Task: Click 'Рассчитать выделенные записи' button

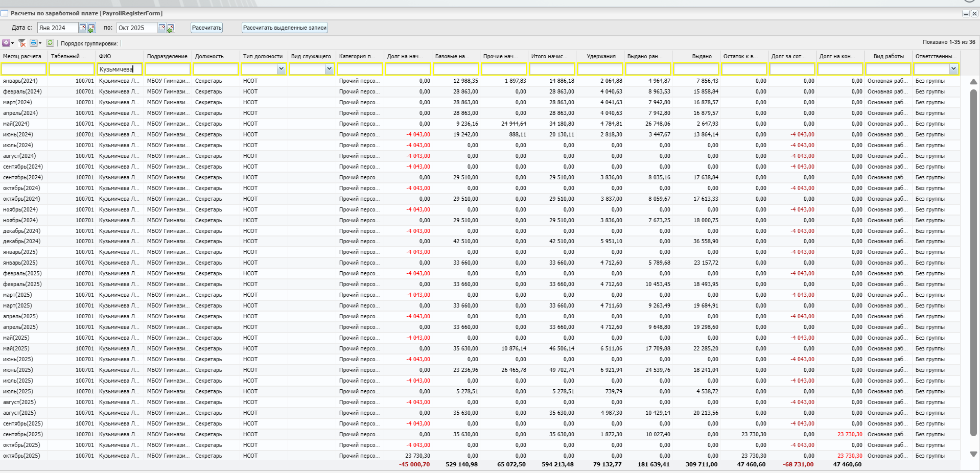Action: [285, 28]
